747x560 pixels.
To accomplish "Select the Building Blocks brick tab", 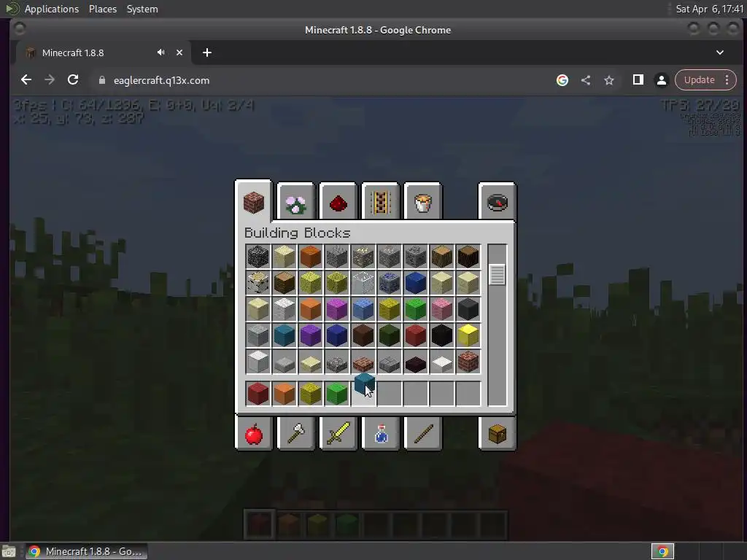I will pyautogui.click(x=253, y=201).
